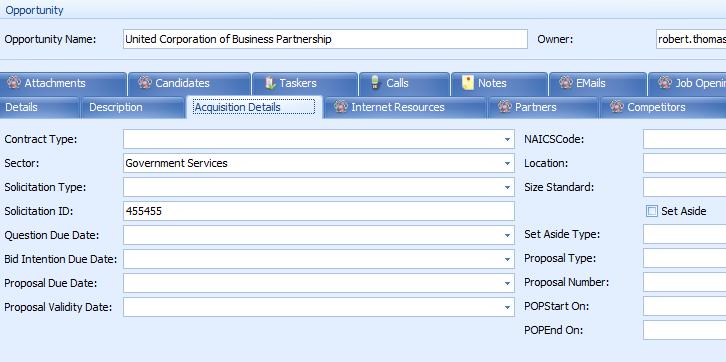
Task: Click the Set Aside Type field
Action: click(684, 234)
